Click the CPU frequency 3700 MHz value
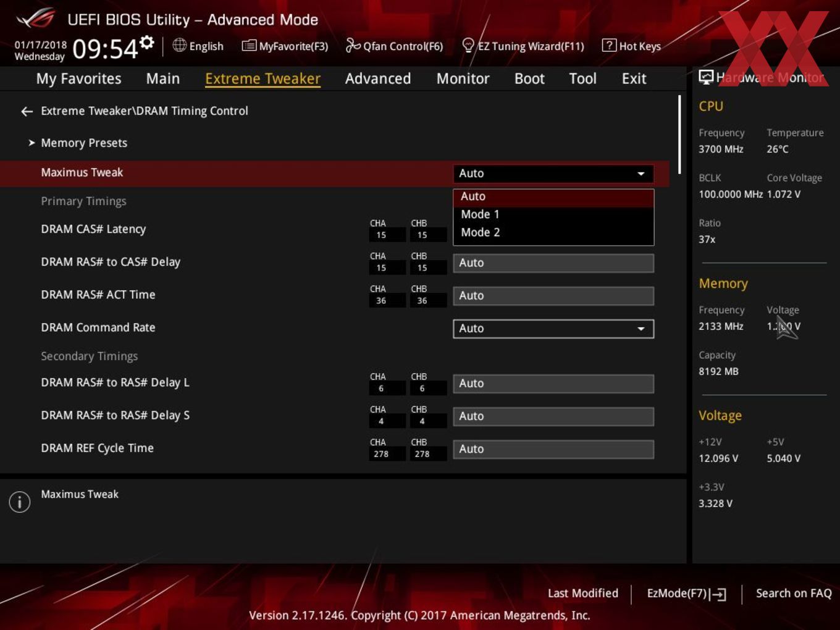The height and width of the screenshot is (630, 840). [721, 149]
